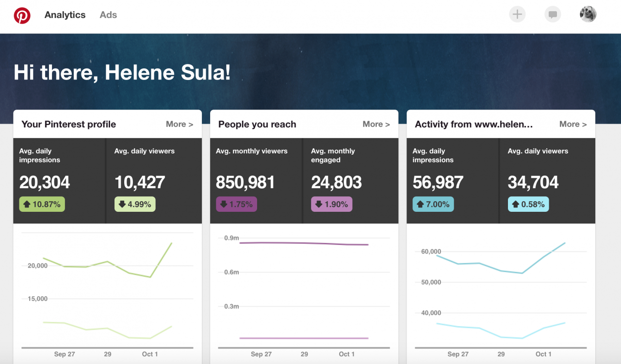This screenshot has height=364, width=621.
Task: Click the 0.58% light blue up-arrow badge
Action: pyautogui.click(x=528, y=204)
